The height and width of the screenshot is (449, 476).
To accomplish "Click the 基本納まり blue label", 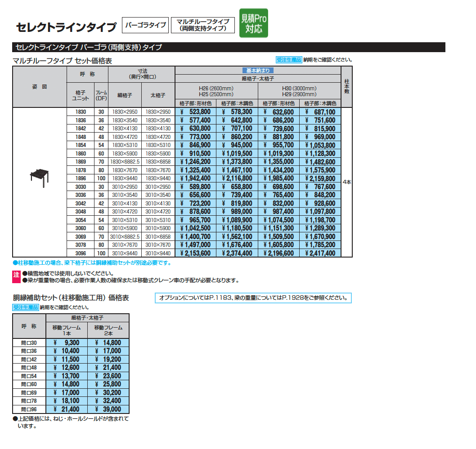I will [257, 70].
